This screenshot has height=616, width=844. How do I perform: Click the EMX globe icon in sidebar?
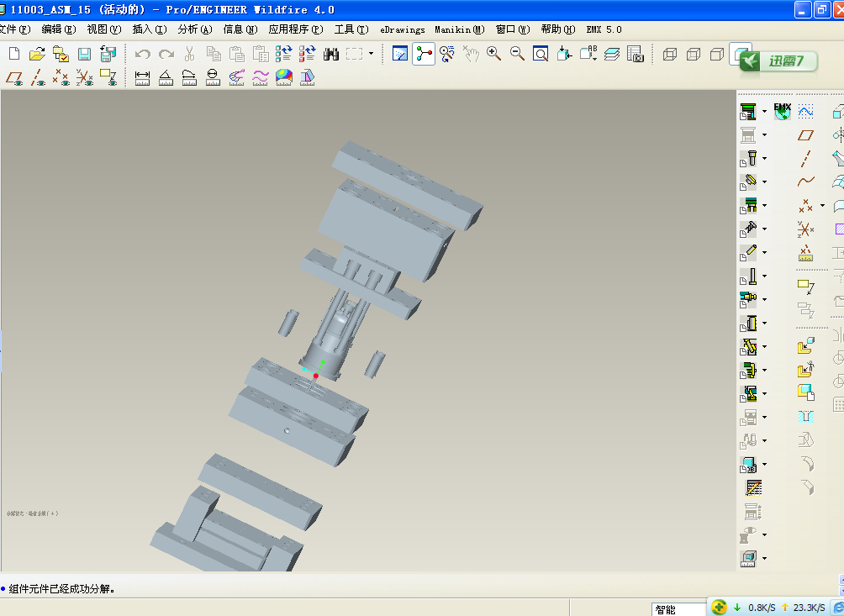click(x=782, y=111)
